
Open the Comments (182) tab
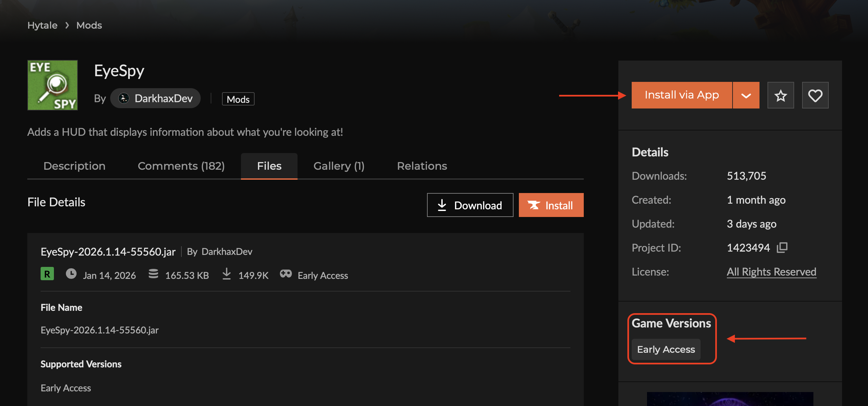pyautogui.click(x=181, y=166)
